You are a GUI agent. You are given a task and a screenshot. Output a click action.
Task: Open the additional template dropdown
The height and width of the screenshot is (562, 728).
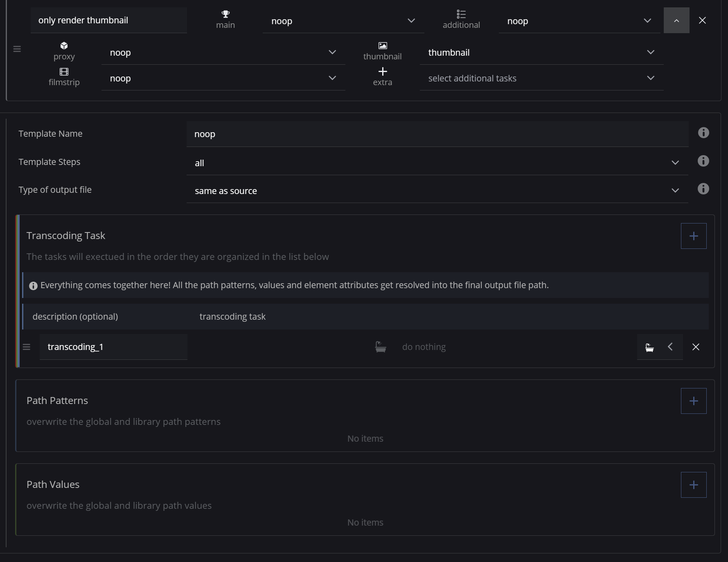[579, 21]
